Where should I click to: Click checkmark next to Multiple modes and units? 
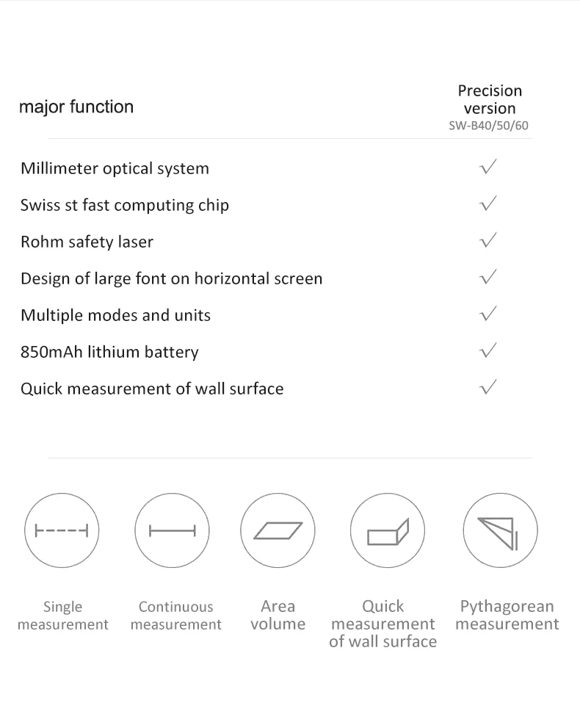[488, 314]
